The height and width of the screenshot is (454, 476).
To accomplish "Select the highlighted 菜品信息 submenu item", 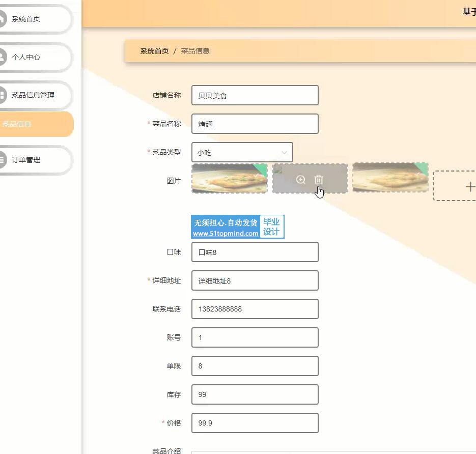I will coord(37,124).
